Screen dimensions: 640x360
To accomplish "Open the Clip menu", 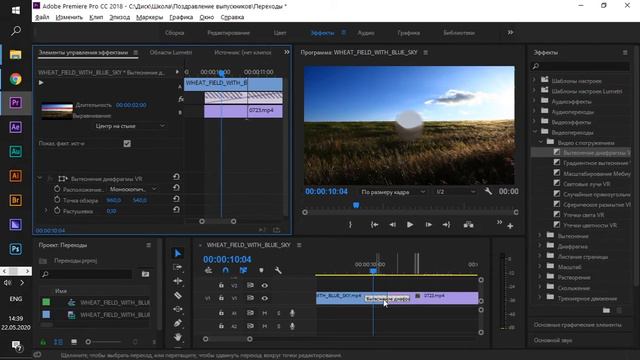I will point(96,17).
